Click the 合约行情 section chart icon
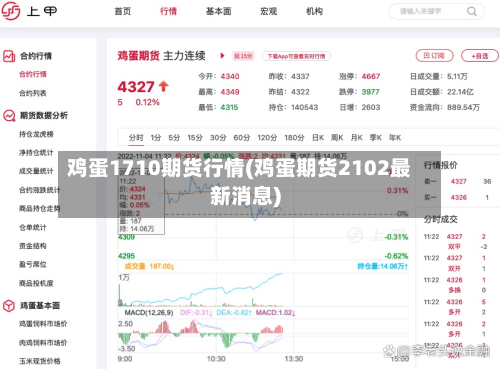 click(9, 56)
